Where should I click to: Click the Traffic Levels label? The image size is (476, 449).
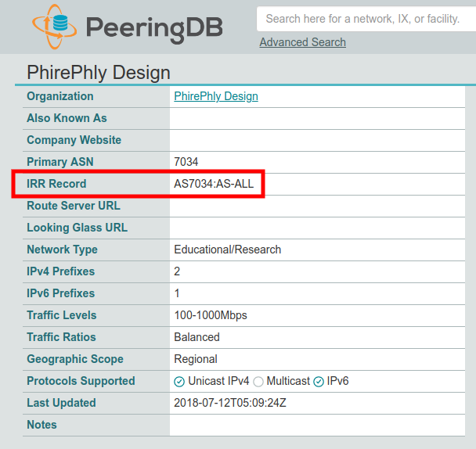[62, 315]
